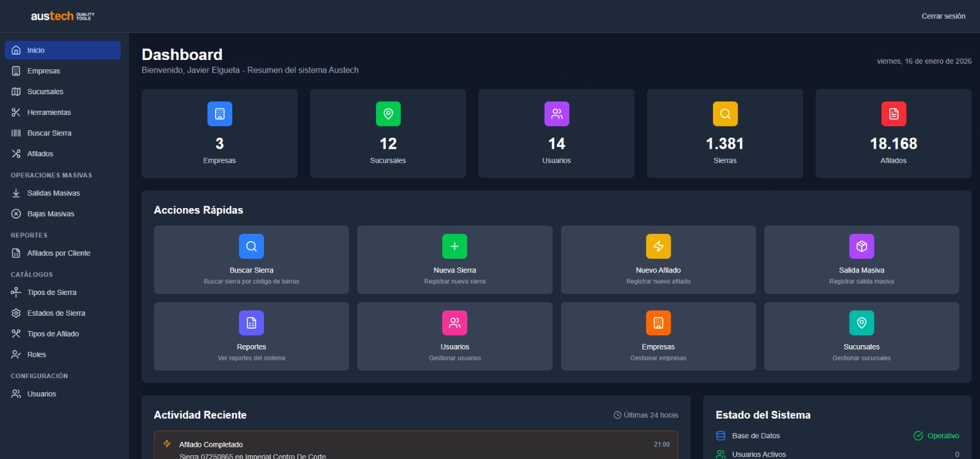
Task: Open Sucursales from the sidebar
Action: click(62, 92)
